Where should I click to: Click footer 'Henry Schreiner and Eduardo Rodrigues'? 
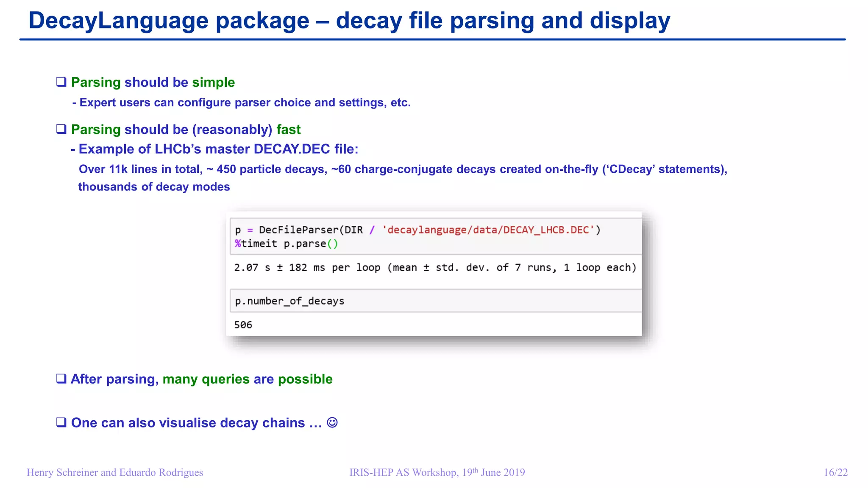click(x=115, y=472)
